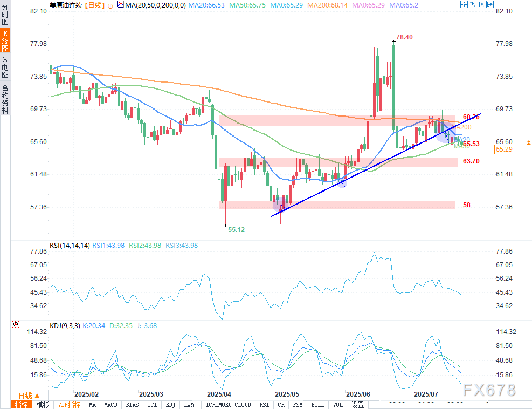Open the 合约资料 side tab
Image resolution: width=532 pixels, height=409 pixels.
coord(5,99)
